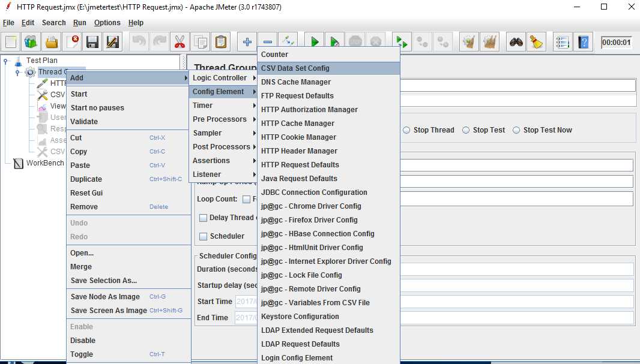Click the Open file folder toolbar icon
Screen dimensions: 640x364
[x=52, y=42]
